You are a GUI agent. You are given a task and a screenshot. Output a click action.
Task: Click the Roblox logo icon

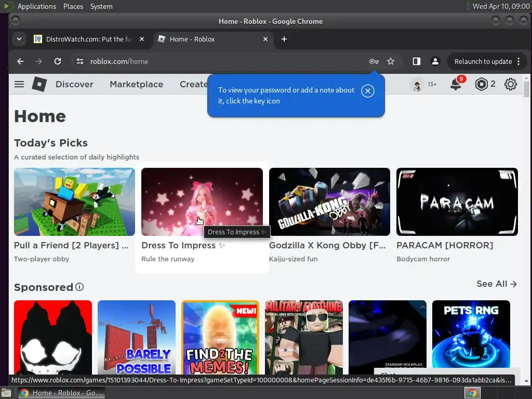pyautogui.click(x=39, y=84)
